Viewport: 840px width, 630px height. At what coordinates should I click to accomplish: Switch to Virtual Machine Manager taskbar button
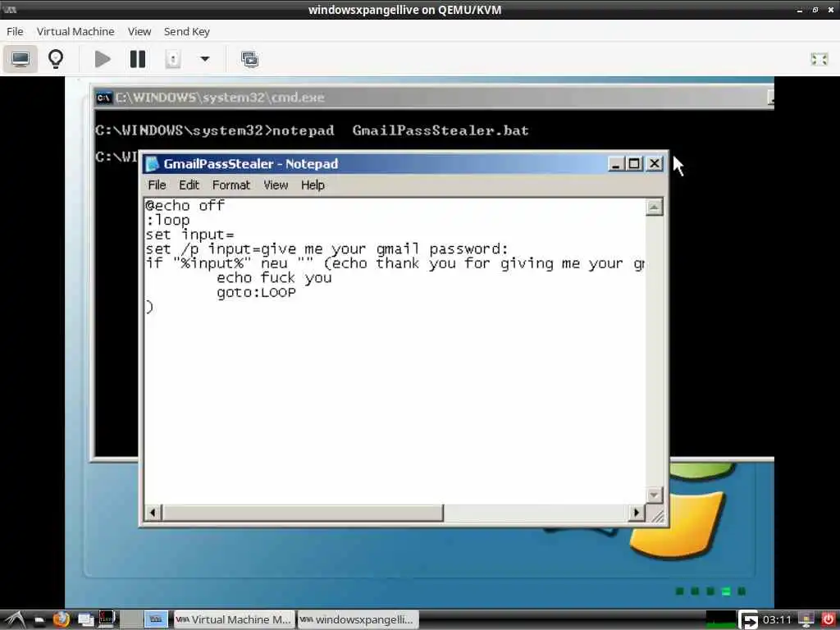tap(234, 620)
